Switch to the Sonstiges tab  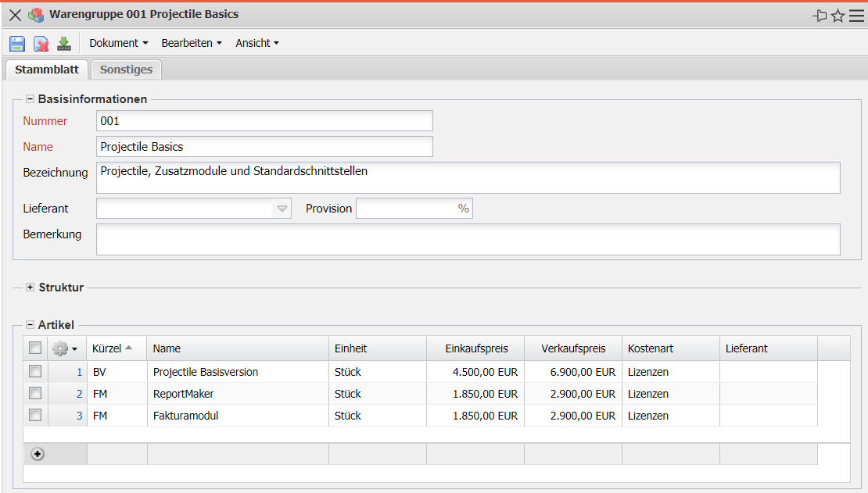[126, 70]
